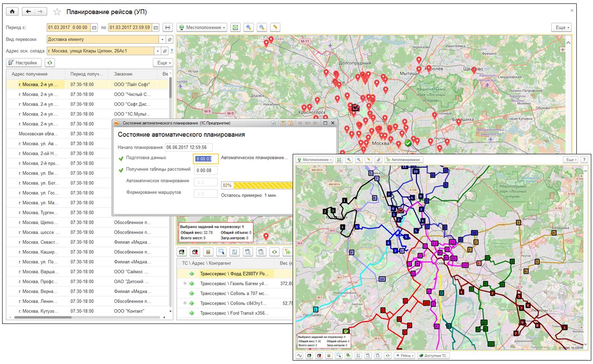
Task: Click the Подготовка данных time field
Action: 206,159
